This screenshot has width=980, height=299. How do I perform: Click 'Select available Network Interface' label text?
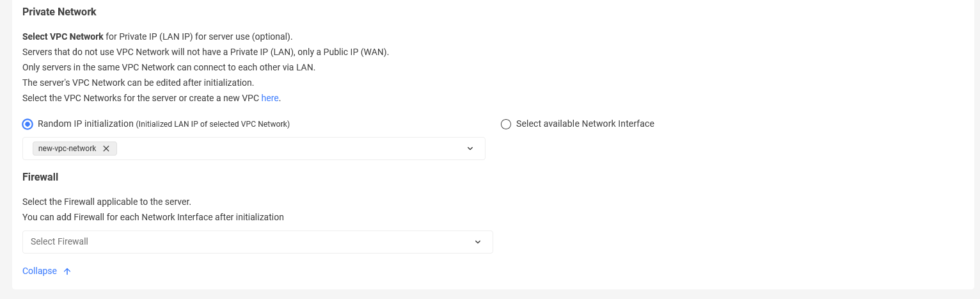click(x=585, y=124)
